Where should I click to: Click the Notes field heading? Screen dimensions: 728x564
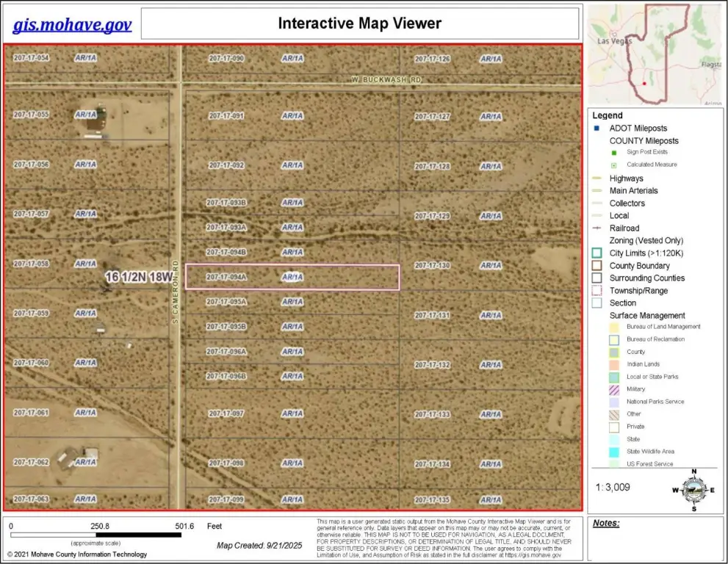point(606,524)
